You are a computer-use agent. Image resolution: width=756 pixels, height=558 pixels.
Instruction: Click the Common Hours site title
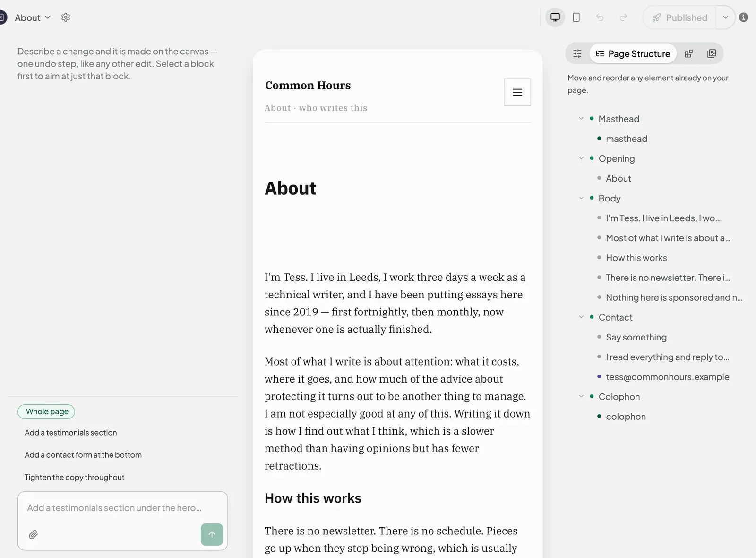(308, 86)
